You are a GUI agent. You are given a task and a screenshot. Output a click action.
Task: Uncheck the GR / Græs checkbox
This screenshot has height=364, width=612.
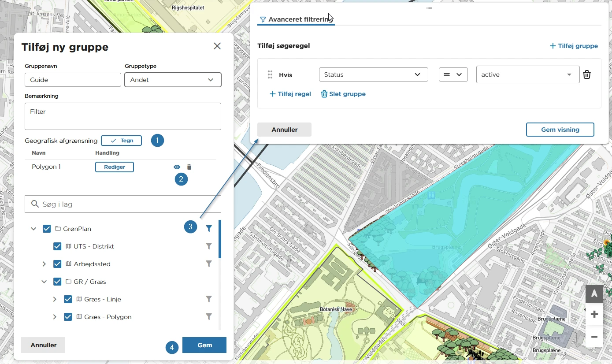click(57, 282)
